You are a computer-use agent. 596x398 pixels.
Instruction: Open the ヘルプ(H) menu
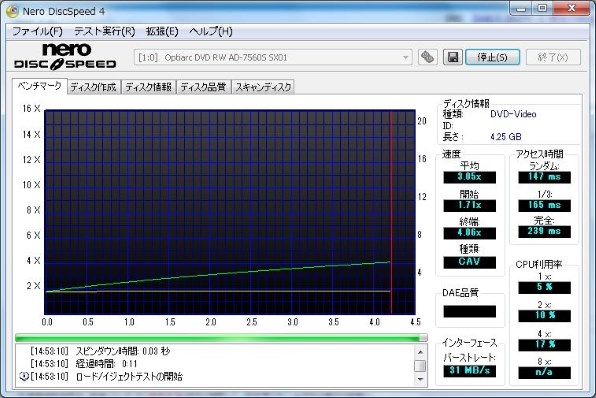[211, 31]
